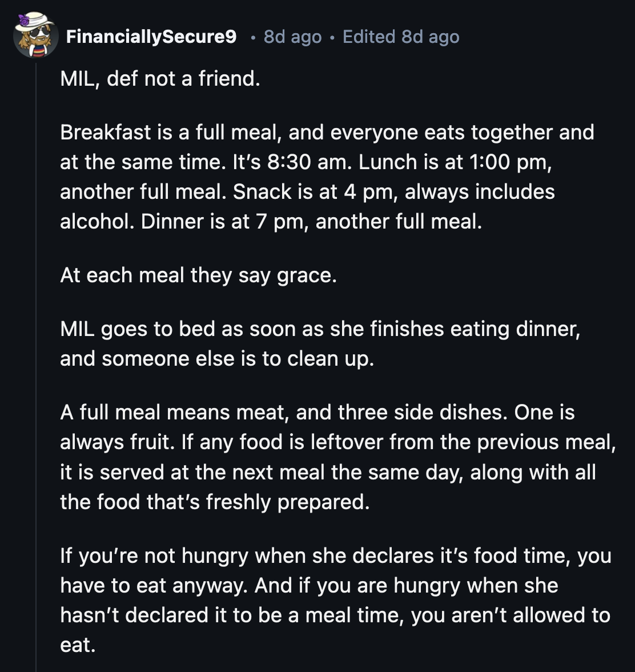Click the line starting "A full meal means meat"

tap(317, 413)
